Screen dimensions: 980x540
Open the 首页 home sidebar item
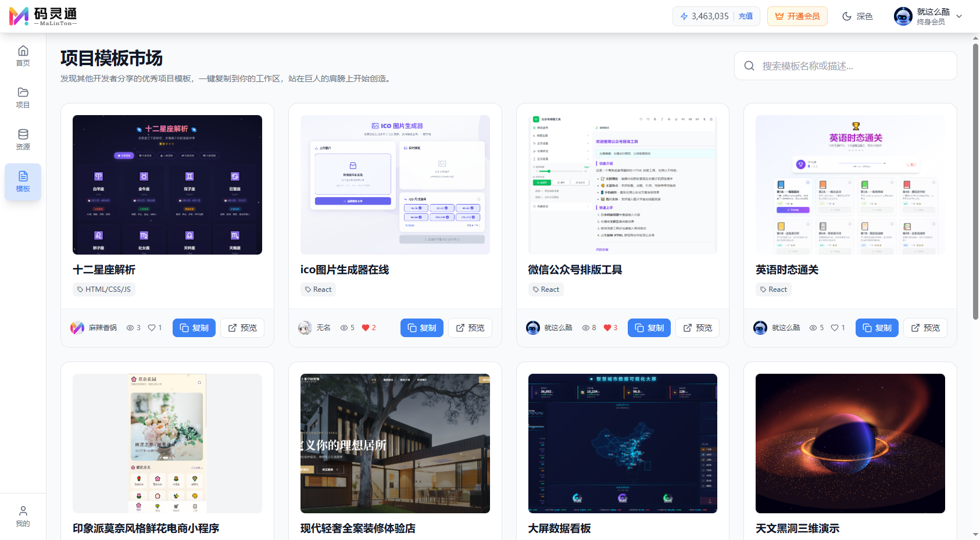pyautogui.click(x=23, y=56)
